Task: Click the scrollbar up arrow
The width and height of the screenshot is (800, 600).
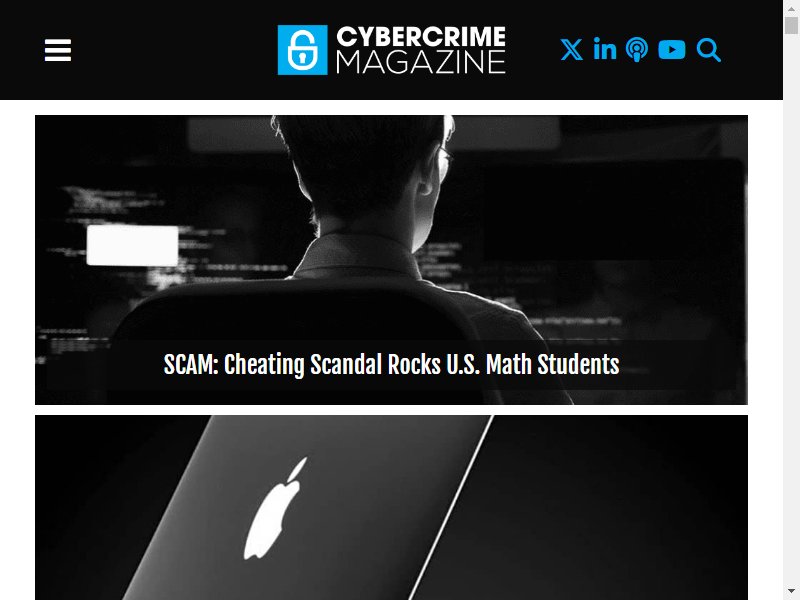Action: [791, 7]
